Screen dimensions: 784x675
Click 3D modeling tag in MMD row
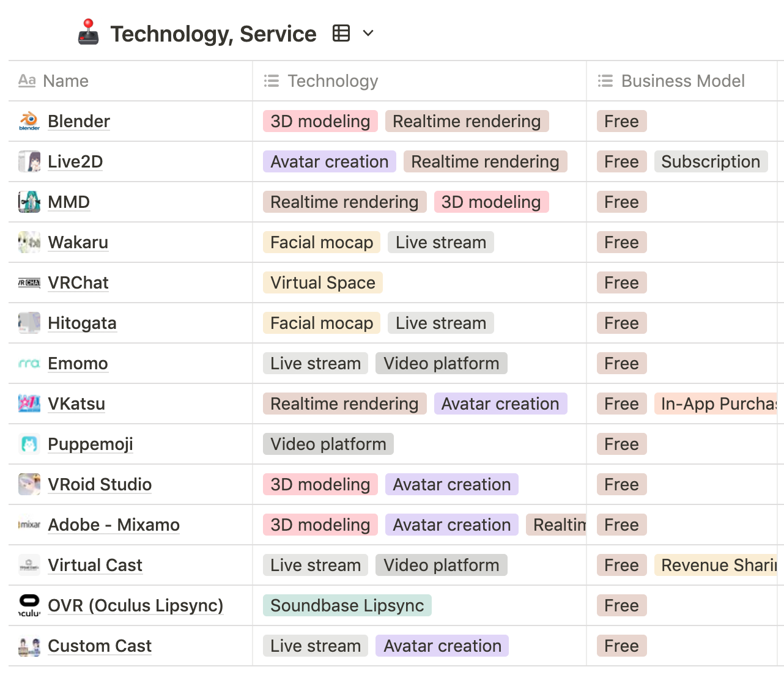click(x=491, y=202)
